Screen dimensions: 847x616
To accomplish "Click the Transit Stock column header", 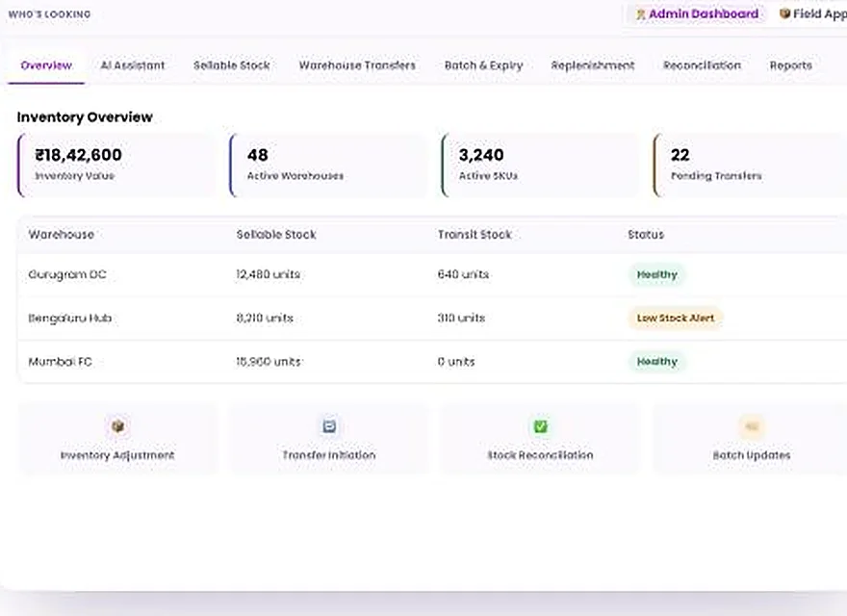I will pyautogui.click(x=475, y=235).
